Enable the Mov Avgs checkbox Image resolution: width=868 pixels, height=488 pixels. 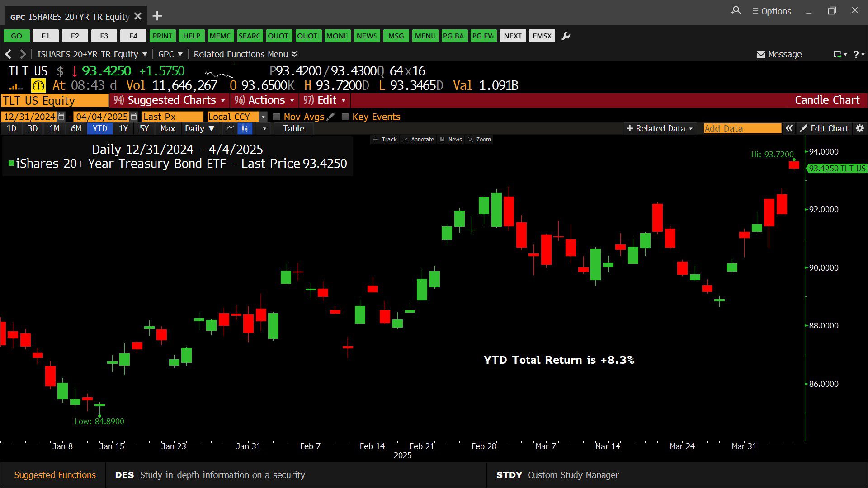pos(277,117)
